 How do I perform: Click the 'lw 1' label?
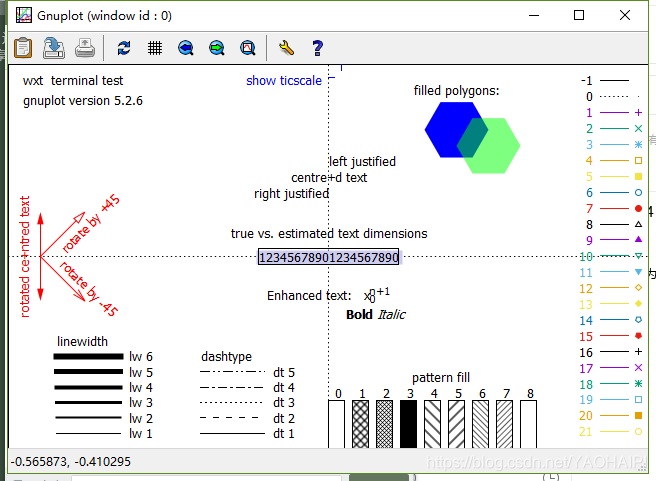[141, 434]
